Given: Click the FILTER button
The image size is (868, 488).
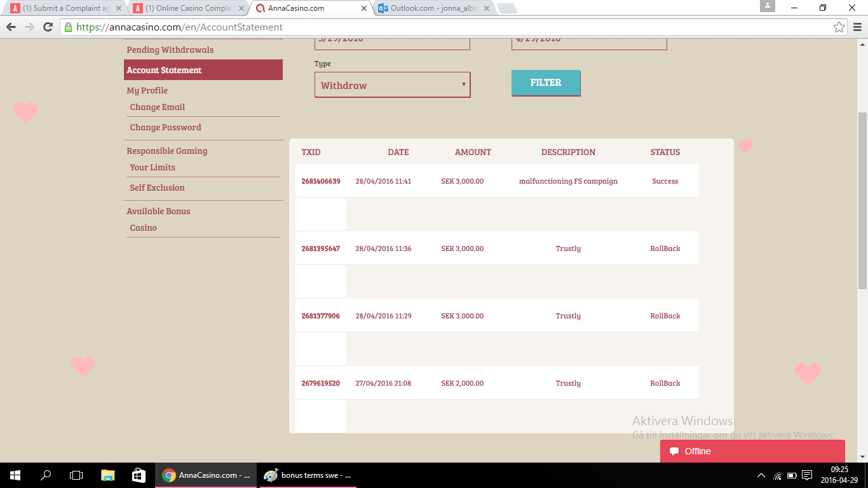Looking at the screenshot, I should [x=546, y=83].
